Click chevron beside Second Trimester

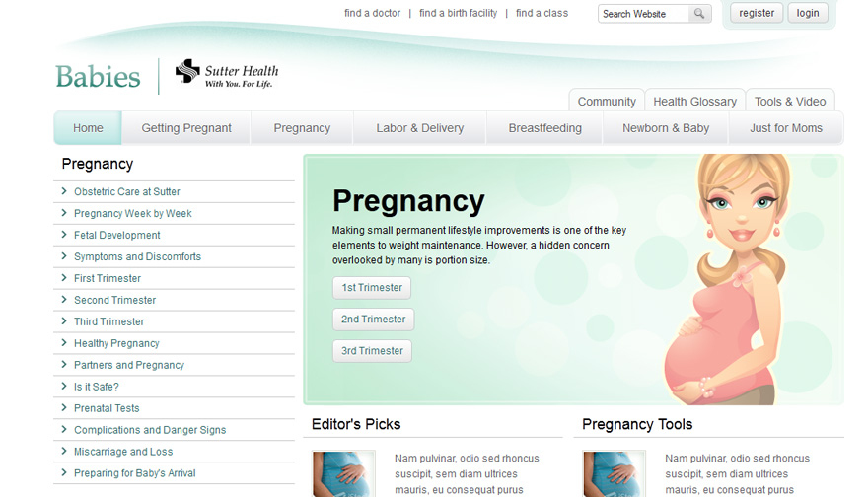tap(64, 300)
